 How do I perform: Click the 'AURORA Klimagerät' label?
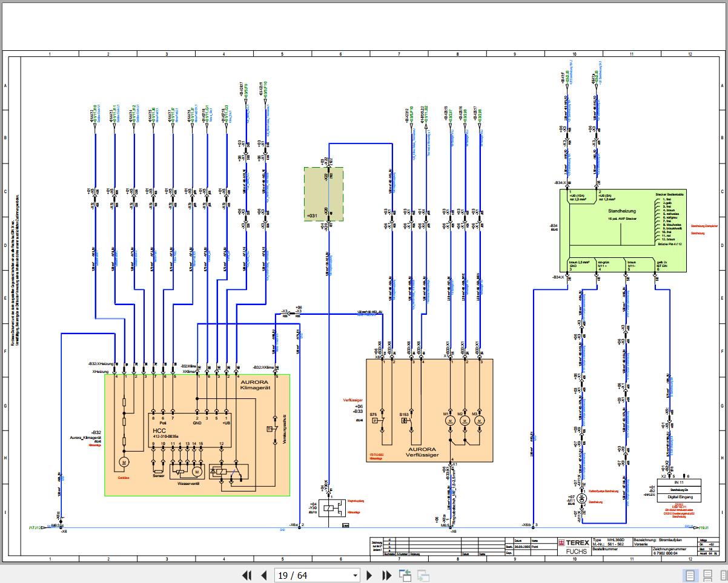(256, 386)
